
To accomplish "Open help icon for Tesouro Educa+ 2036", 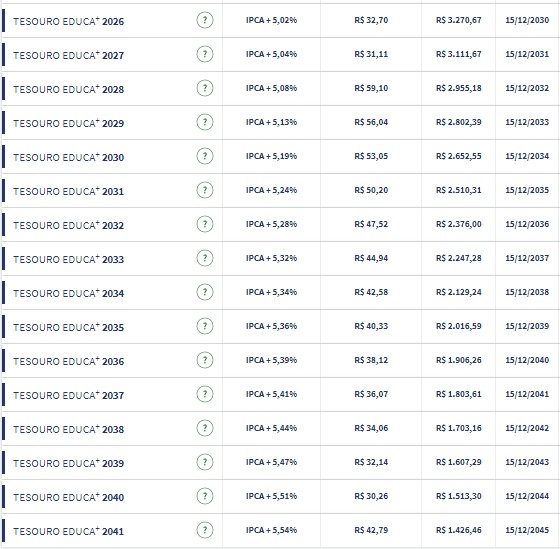I will (205, 360).
